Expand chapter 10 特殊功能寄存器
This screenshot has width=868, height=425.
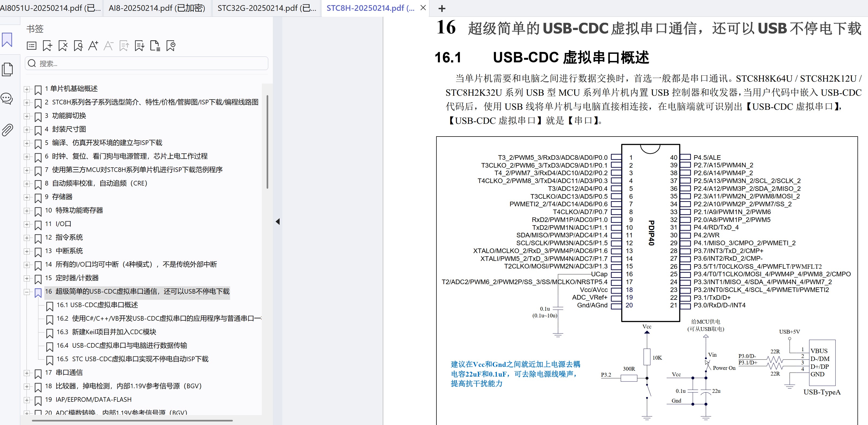(x=26, y=211)
